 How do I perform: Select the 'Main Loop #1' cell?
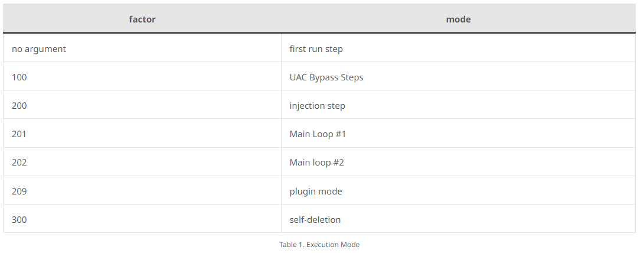click(458, 134)
